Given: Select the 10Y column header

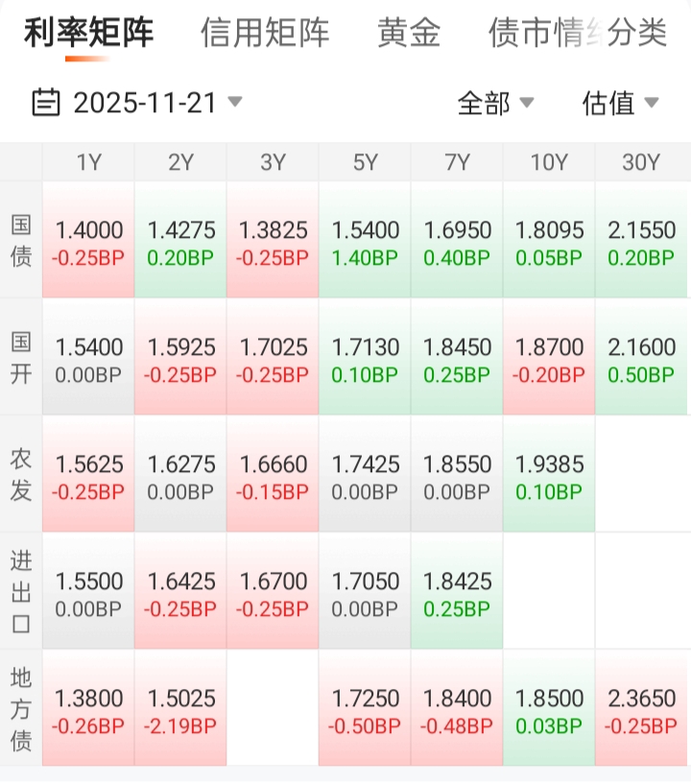Looking at the screenshot, I should 549,163.
